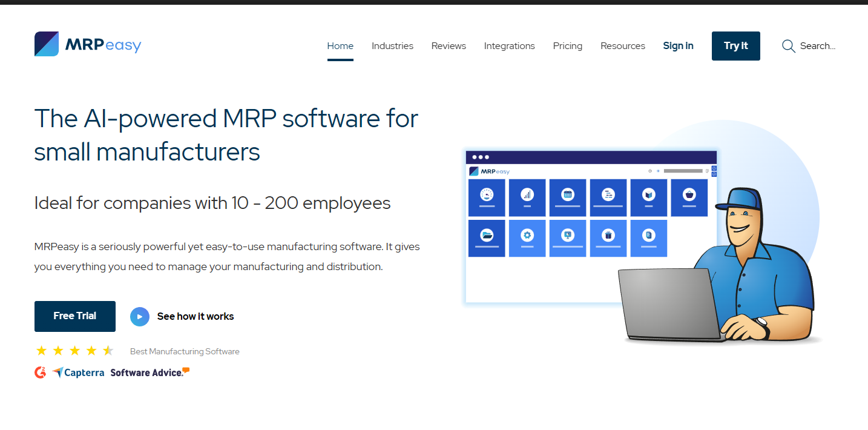Viewport: 868px width, 430px height.
Task: Click the box stock tile in illustration
Action: pyautogui.click(x=649, y=197)
